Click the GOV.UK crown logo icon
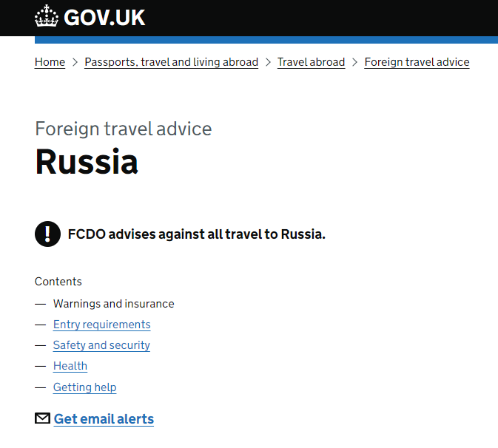 [47, 16]
